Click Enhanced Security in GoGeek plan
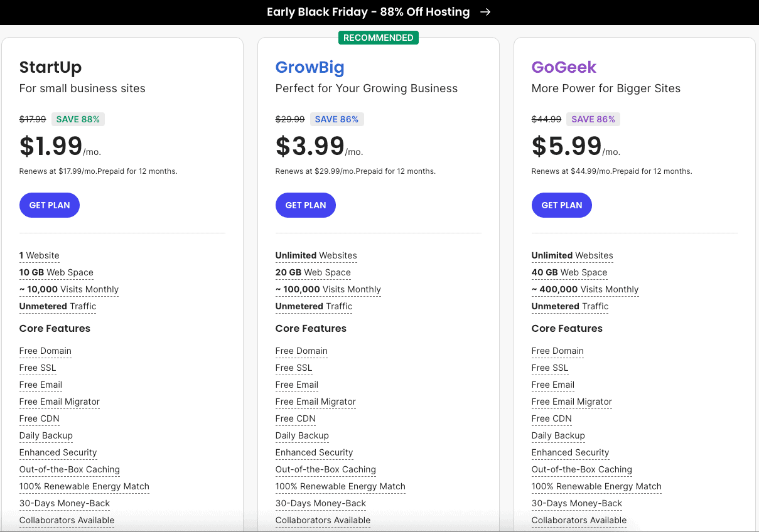759x532 pixels. 571,452
